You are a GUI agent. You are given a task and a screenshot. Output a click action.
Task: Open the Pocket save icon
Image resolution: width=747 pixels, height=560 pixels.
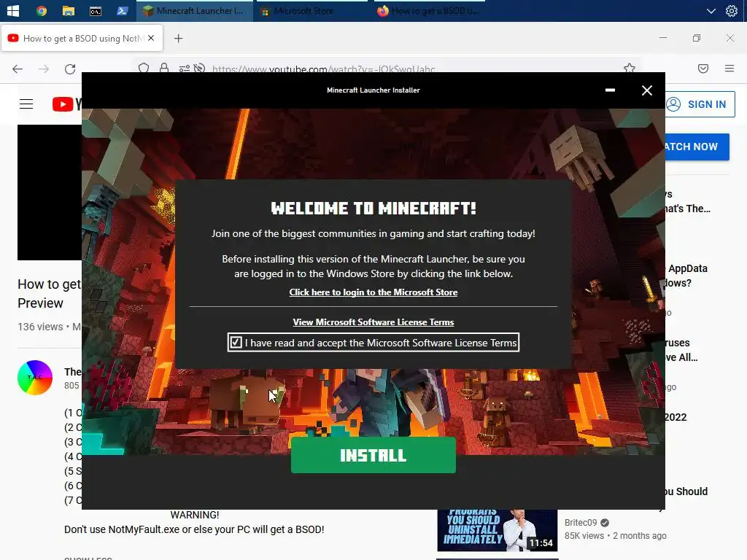703,69
